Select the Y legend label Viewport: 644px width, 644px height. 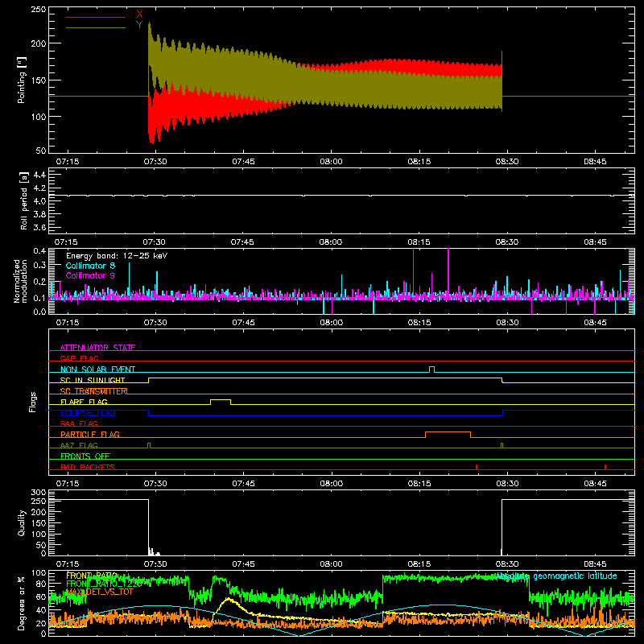tap(139, 25)
